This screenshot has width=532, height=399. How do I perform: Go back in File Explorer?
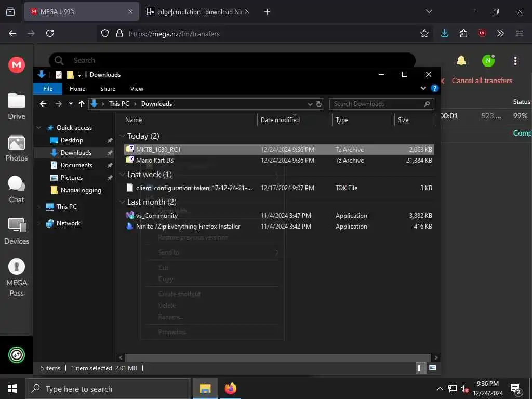click(x=43, y=104)
